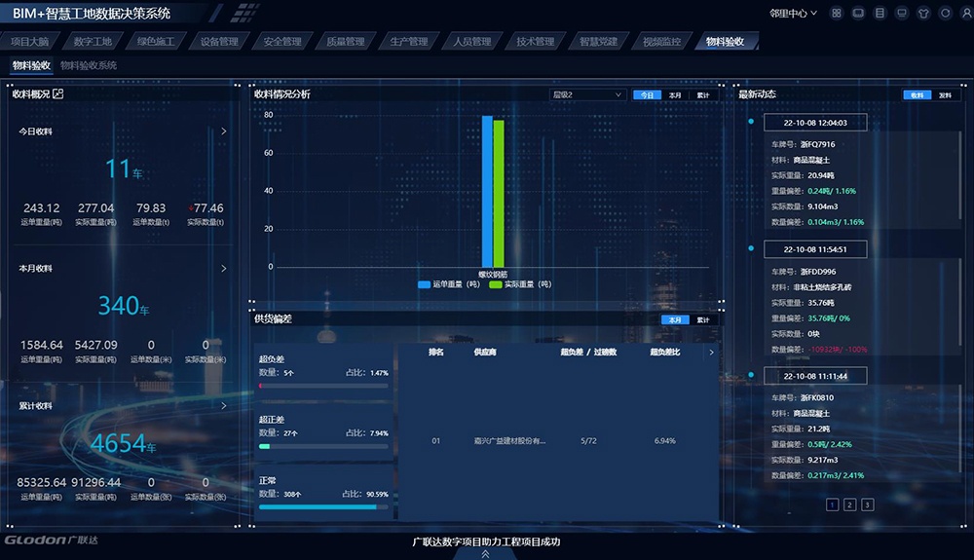Select 累计 in 供货偏差 panel
The width and height of the screenshot is (974, 560).
702,319
